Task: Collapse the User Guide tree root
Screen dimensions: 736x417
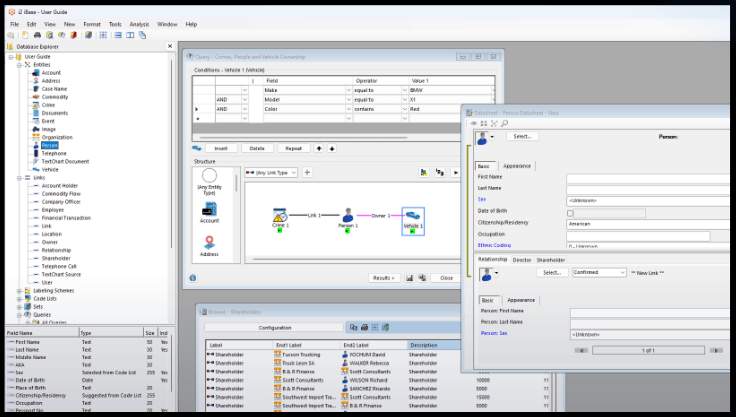Action: pyautogui.click(x=11, y=57)
